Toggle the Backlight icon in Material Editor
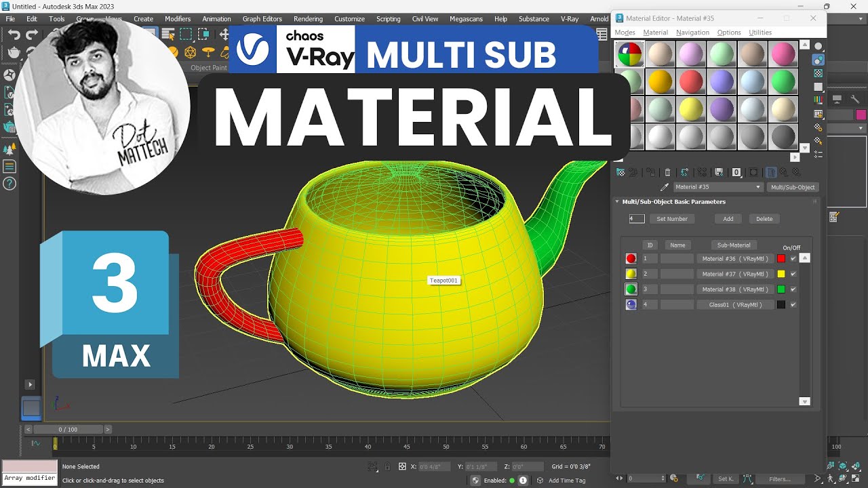868x488 pixels. pyautogui.click(x=818, y=60)
